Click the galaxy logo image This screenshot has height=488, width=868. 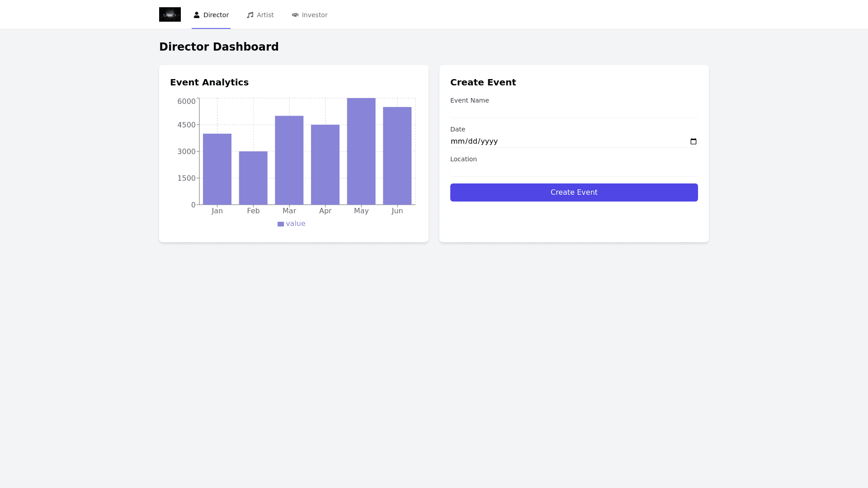tap(170, 14)
